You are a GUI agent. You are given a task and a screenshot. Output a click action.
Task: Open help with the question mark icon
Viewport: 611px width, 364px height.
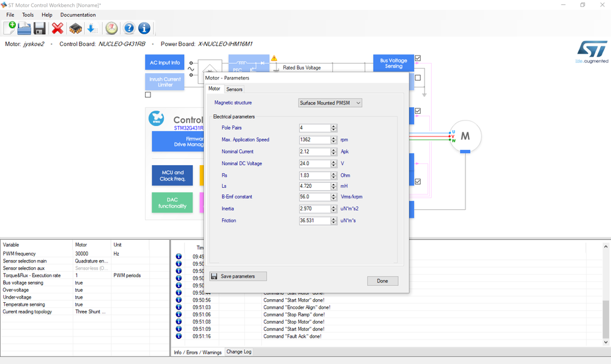tap(129, 28)
